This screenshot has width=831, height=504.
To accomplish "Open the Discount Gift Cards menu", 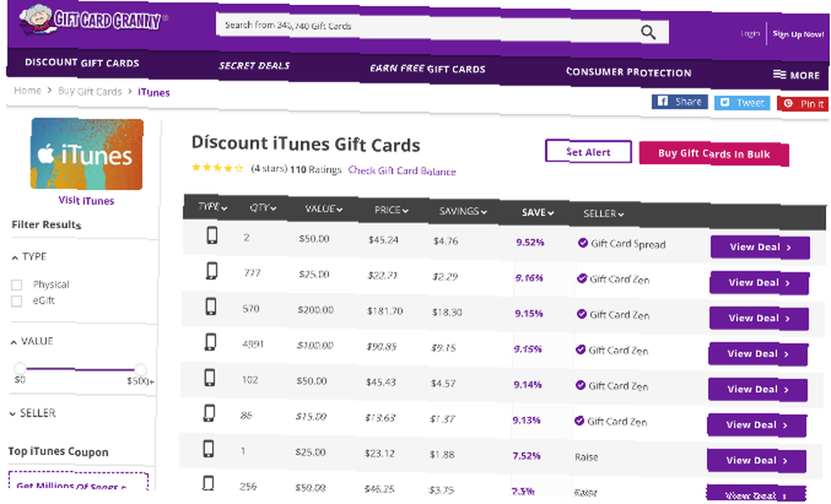I will pyautogui.click(x=82, y=62).
